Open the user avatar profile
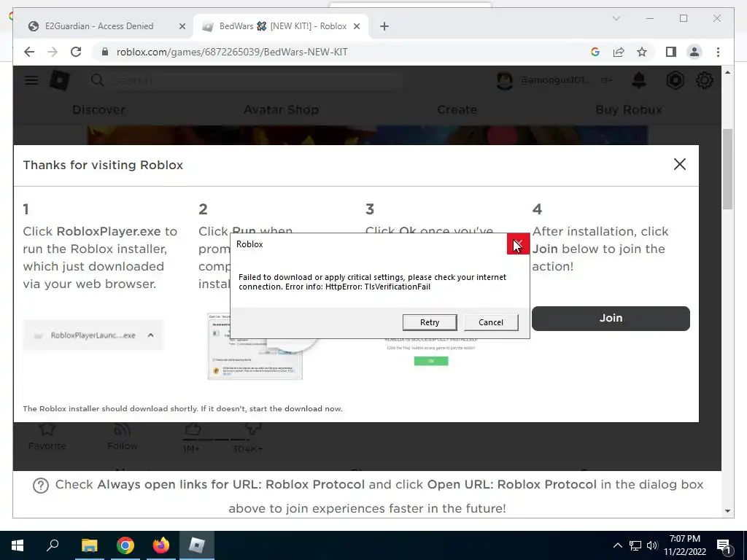The image size is (747, 560). [x=504, y=80]
